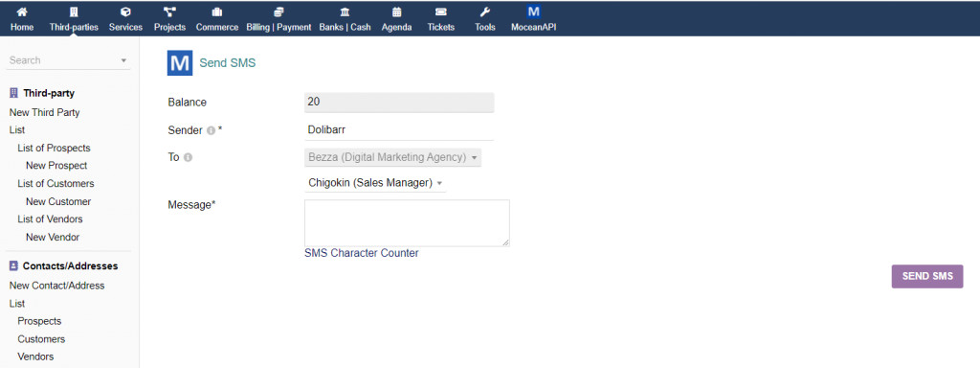
Task: Click the Billing | Payment coins icon
Action: (x=278, y=11)
